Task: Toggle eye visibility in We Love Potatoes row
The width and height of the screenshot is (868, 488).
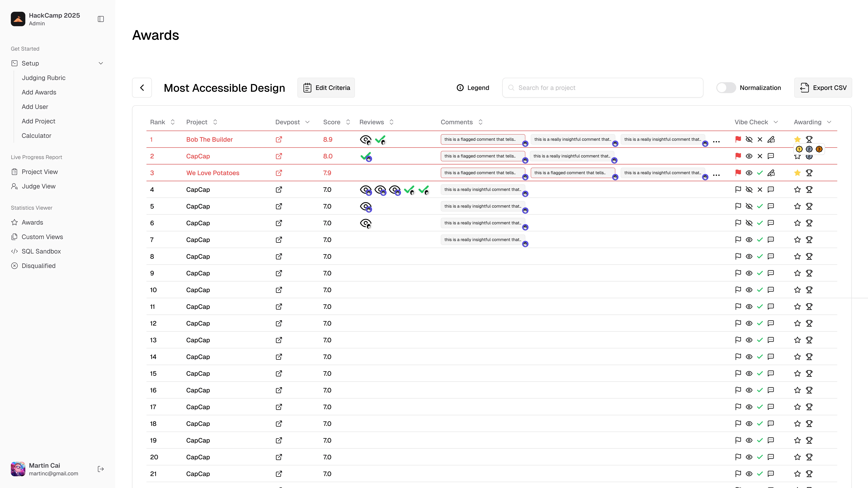Action: coord(749,173)
